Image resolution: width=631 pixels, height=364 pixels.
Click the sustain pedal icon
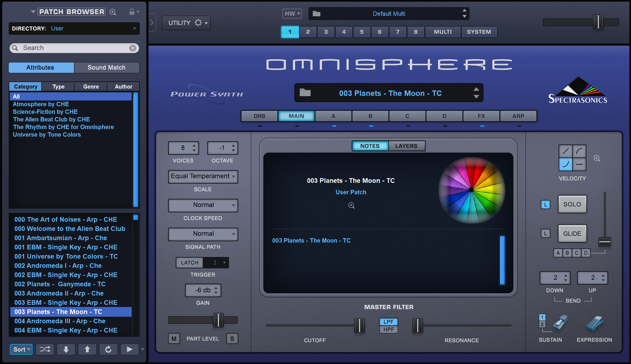[x=560, y=322]
